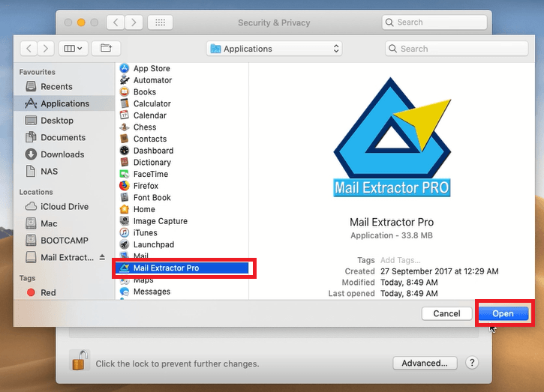
Task: Click the Favourites section header
Action: point(37,72)
